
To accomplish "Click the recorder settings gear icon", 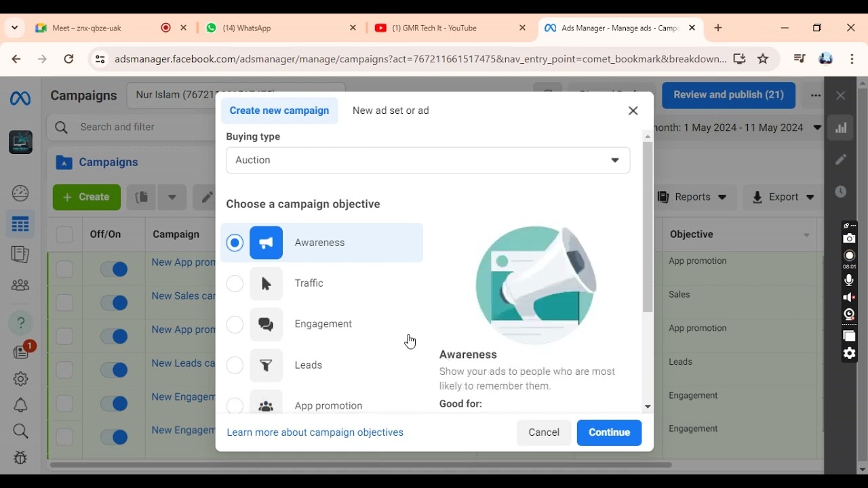I will pos(850,353).
